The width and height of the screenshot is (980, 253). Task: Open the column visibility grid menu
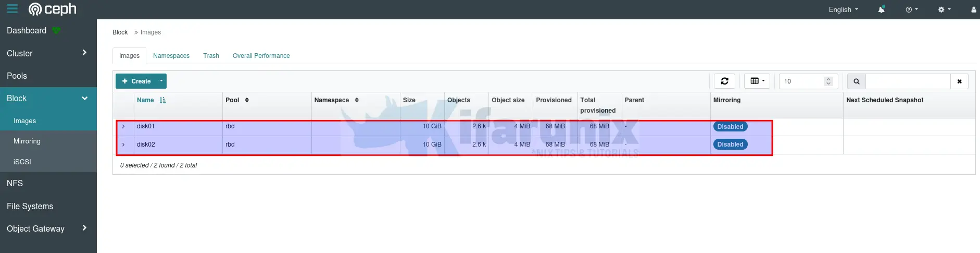(757, 81)
